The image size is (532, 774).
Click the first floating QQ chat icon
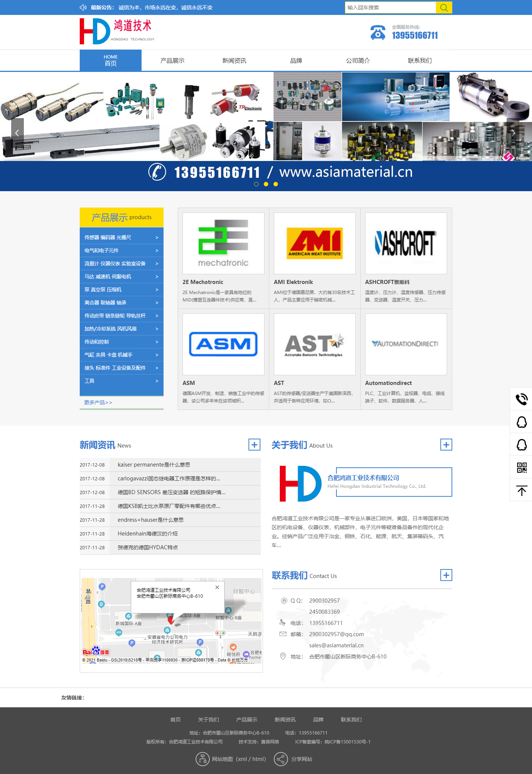521,422
